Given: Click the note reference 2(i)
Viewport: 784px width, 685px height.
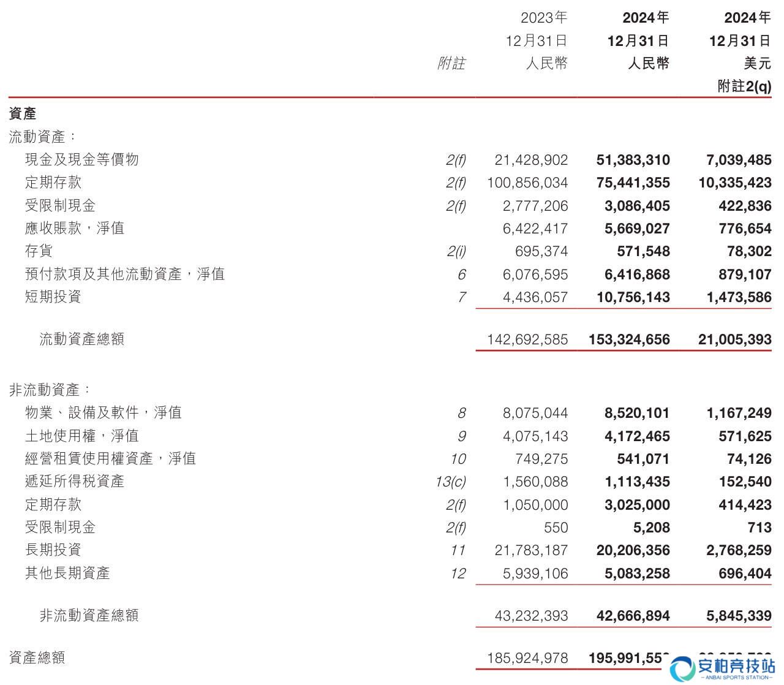Looking at the screenshot, I should pyautogui.click(x=455, y=252).
